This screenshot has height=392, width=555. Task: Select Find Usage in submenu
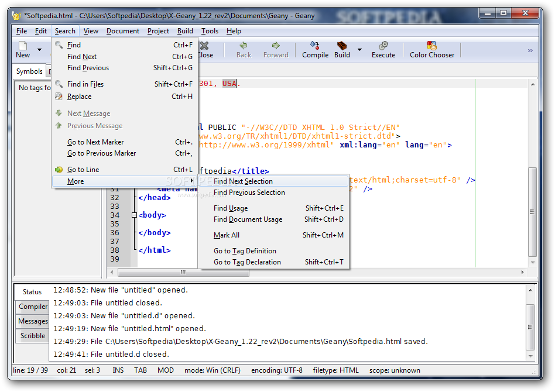coord(273,208)
